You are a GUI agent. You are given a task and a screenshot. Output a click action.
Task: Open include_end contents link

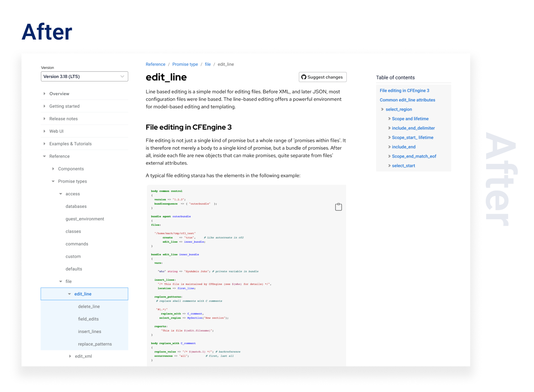point(404,147)
